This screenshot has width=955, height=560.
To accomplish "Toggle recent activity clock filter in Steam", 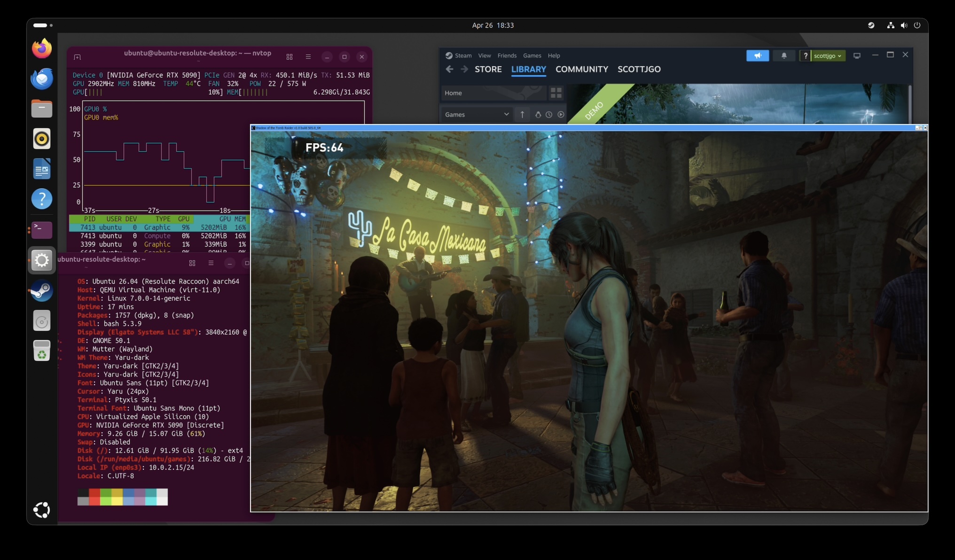I will (549, 115).
